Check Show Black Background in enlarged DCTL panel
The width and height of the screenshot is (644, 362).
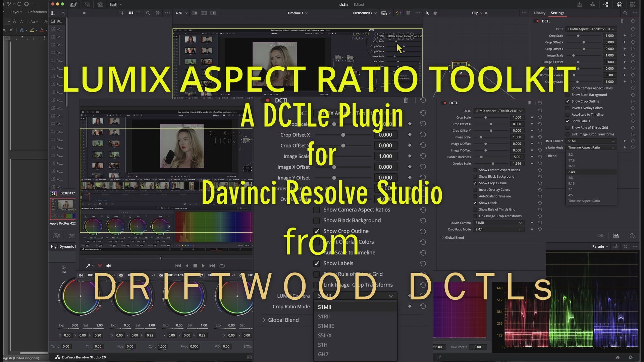(x=316, y=221)
